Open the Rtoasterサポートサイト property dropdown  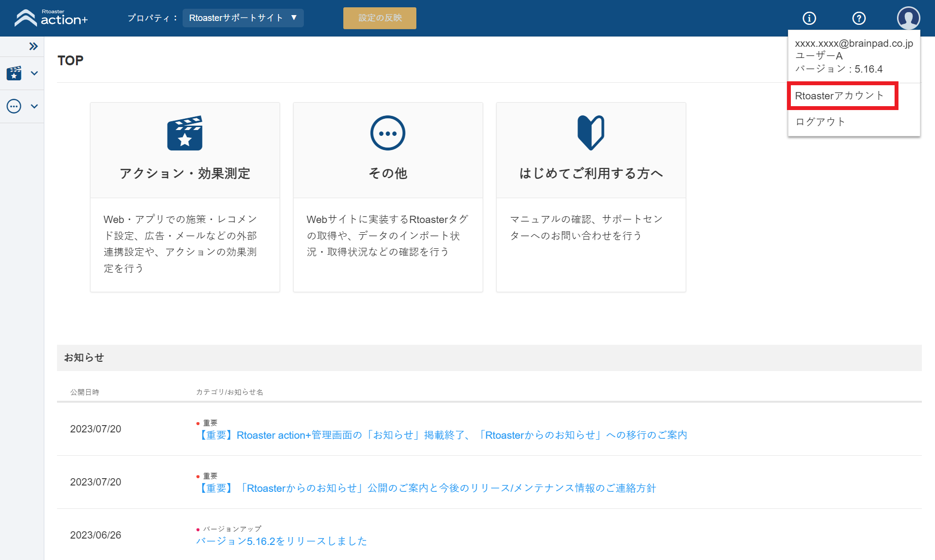243,18
